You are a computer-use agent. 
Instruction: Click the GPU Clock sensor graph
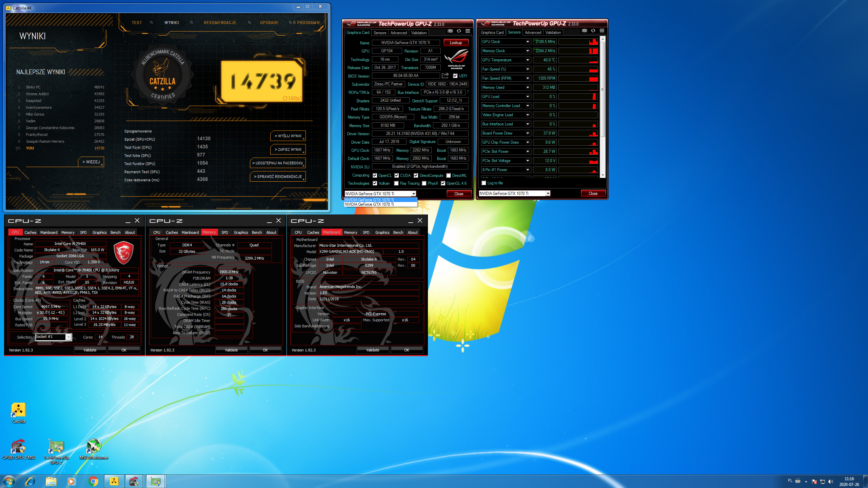click(x=578, y=42)
